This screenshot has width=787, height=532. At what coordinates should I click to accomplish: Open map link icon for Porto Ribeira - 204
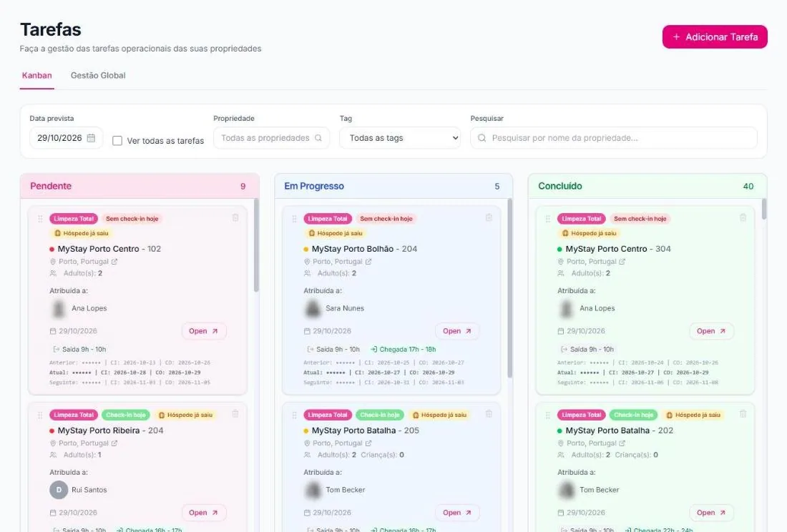114,443
